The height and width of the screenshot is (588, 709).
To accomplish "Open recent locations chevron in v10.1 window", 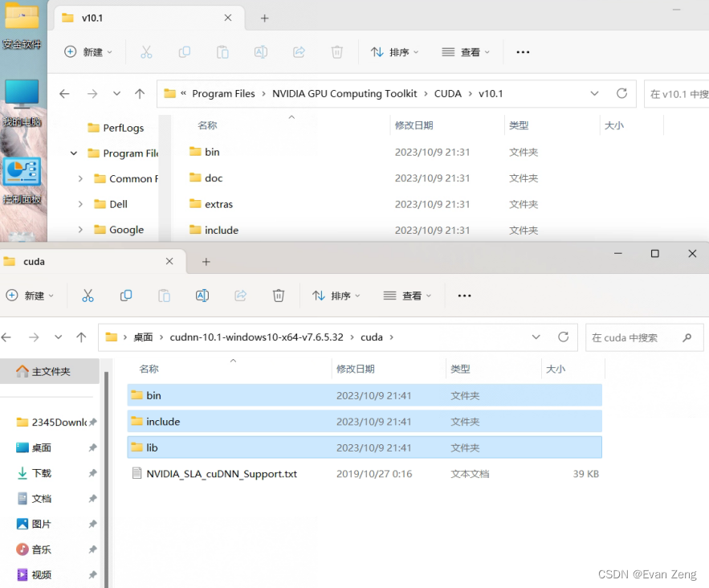I will coord(116,94).
